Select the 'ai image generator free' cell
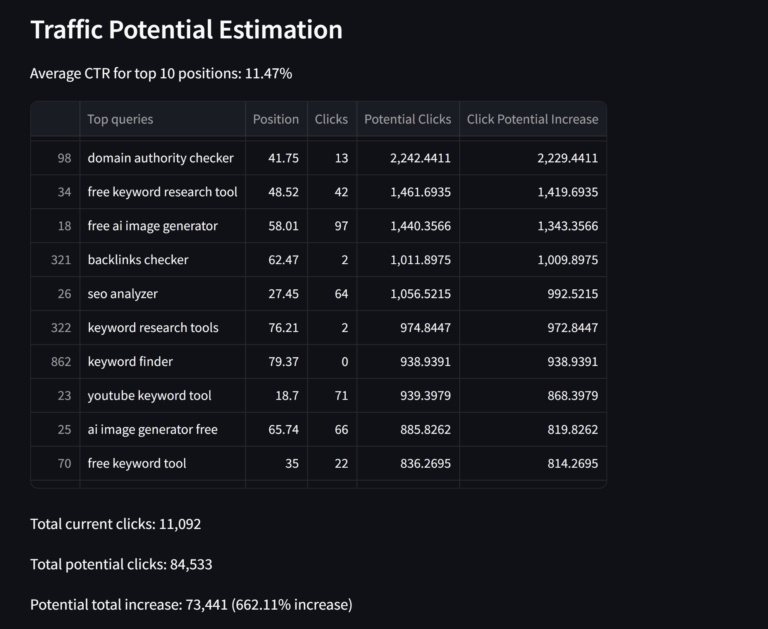 (x=152, y=430)
